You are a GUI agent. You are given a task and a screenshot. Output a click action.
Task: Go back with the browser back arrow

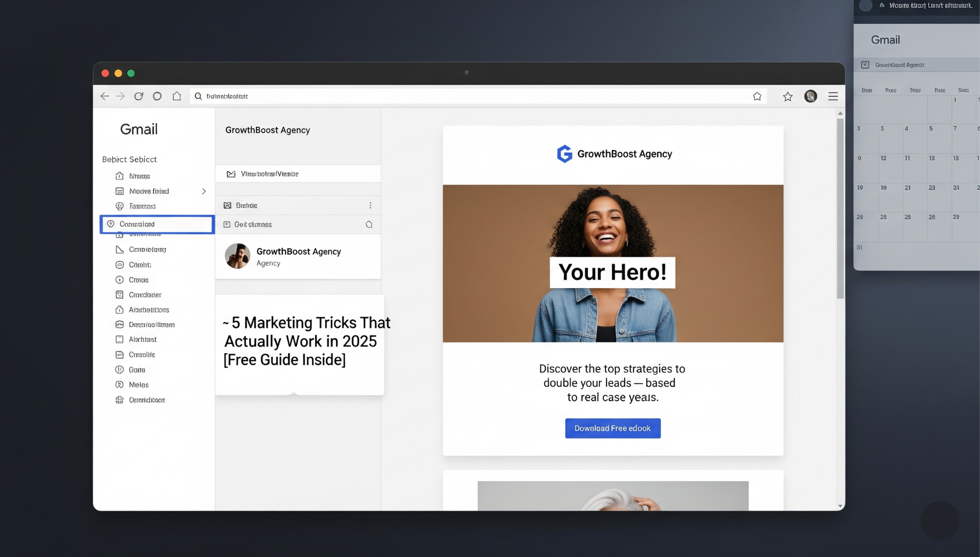click(104, 96)
